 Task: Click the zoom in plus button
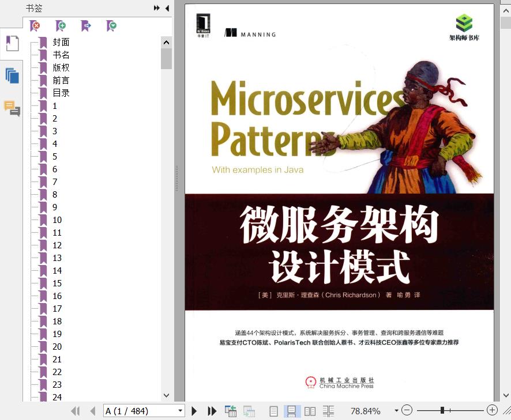pyautogui.click(x=492, y=410)
